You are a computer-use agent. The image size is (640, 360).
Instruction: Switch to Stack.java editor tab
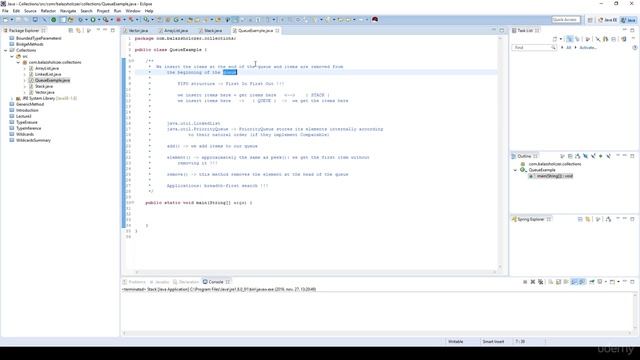pyautogui.click(x=213, y=31)
